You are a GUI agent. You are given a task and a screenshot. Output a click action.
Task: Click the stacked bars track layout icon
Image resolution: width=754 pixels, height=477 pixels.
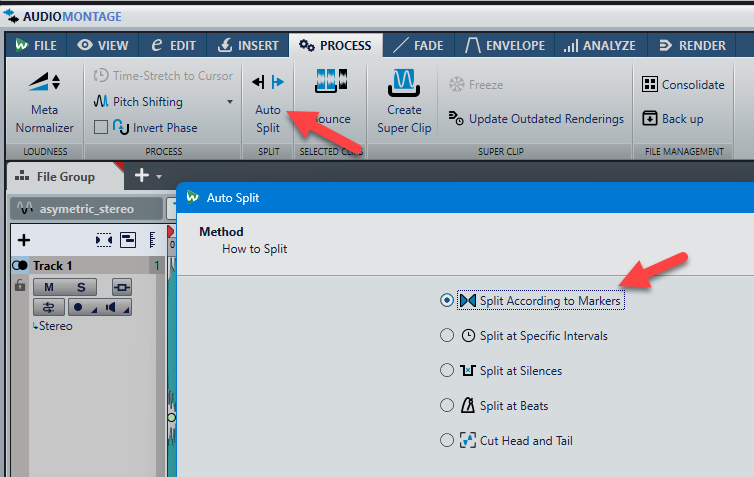coord(128,240)
